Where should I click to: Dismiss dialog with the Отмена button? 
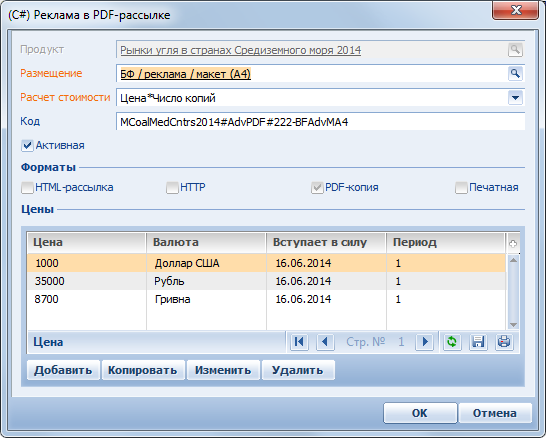pyautogui.click(x=495, y=413)
